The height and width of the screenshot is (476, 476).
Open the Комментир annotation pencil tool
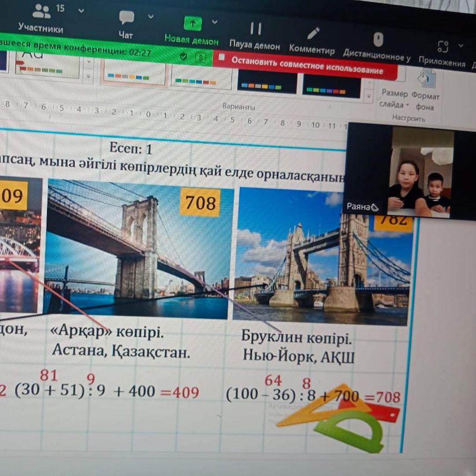pos(312,41)
